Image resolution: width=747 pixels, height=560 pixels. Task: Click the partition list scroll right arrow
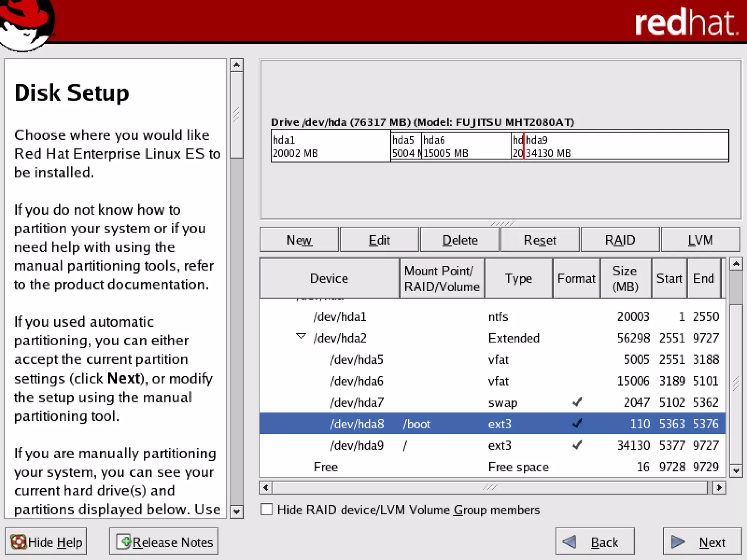click(719, 488)
